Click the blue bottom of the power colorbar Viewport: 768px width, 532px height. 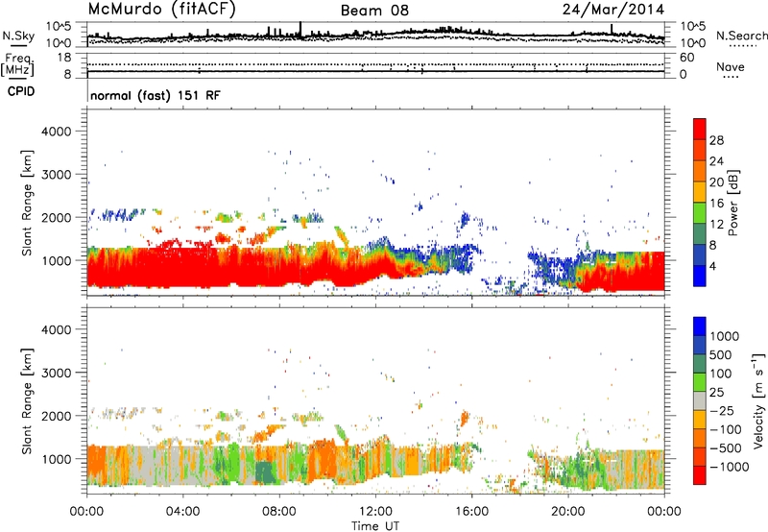(700, 276)
